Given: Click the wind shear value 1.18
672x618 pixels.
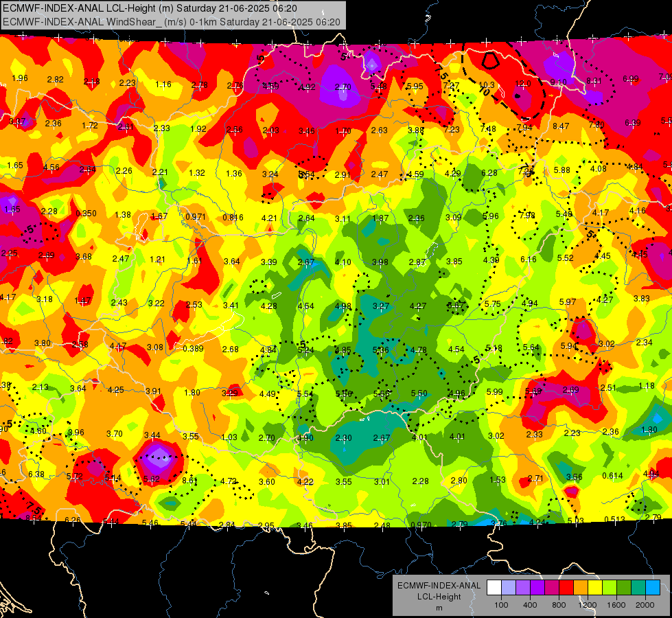Looking at the screenshot, I should [x=647, y=385].
